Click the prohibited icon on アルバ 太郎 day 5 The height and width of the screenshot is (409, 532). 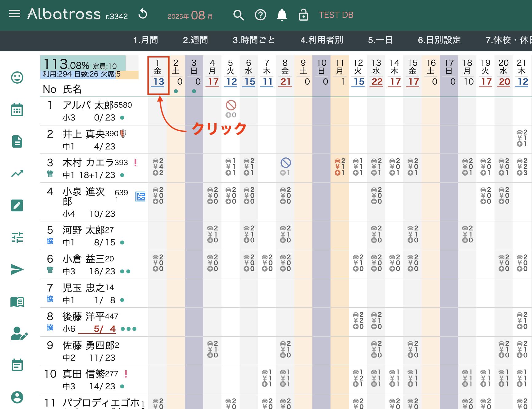coord(231,105)
